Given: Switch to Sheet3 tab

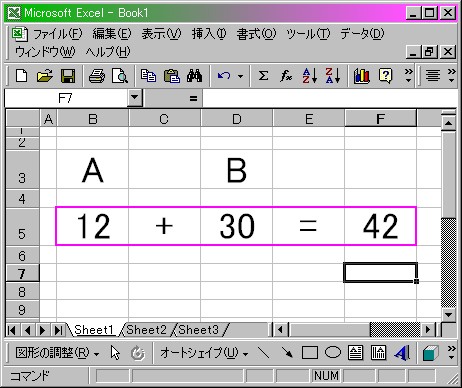Looking at the screenshot, I should point(199,330).
